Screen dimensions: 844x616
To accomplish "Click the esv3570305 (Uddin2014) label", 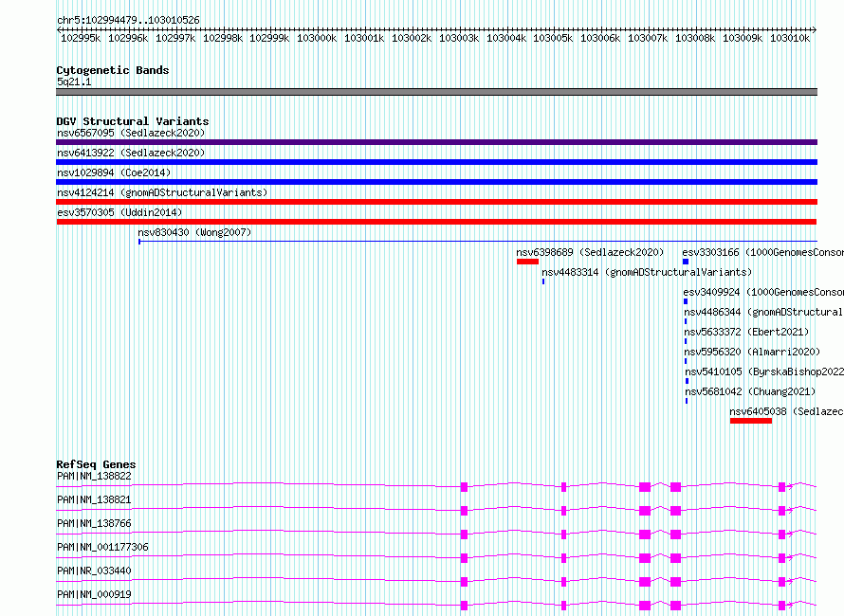I will click(x=119, y=212).
